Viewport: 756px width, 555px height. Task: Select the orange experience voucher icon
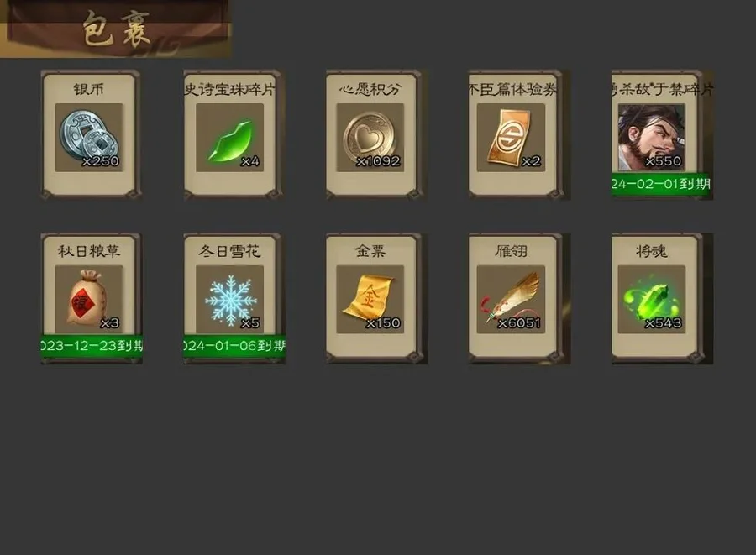511,138
